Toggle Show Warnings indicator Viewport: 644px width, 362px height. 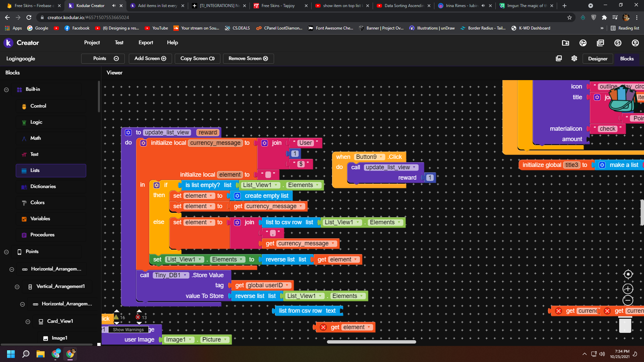(x=128, y=329)
